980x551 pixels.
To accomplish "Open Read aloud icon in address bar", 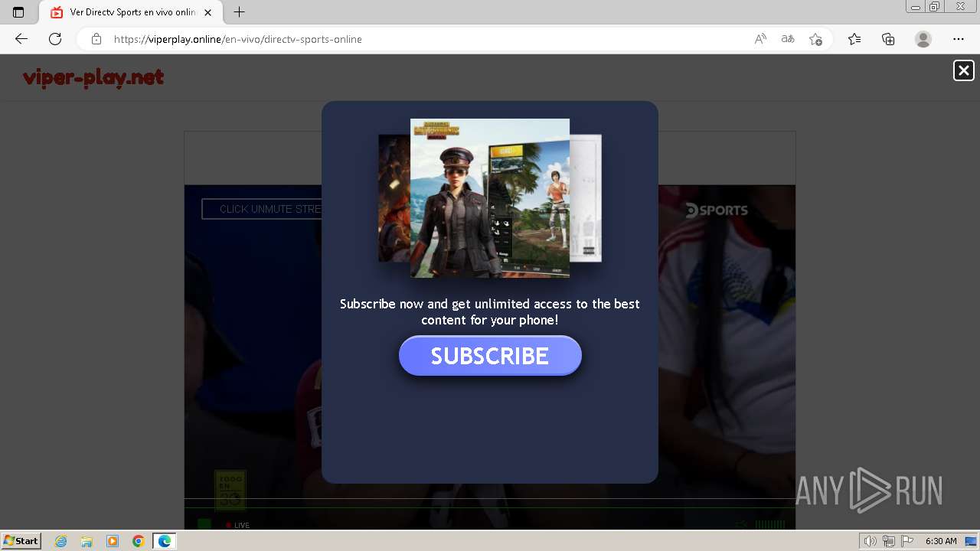I will (x=760, y=39).
